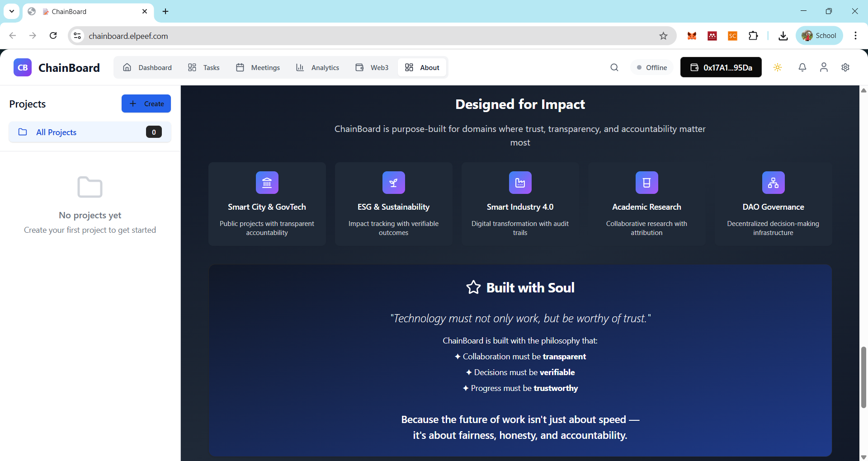
Task: Click the Academic Research icon
Action: click(647, 183)
